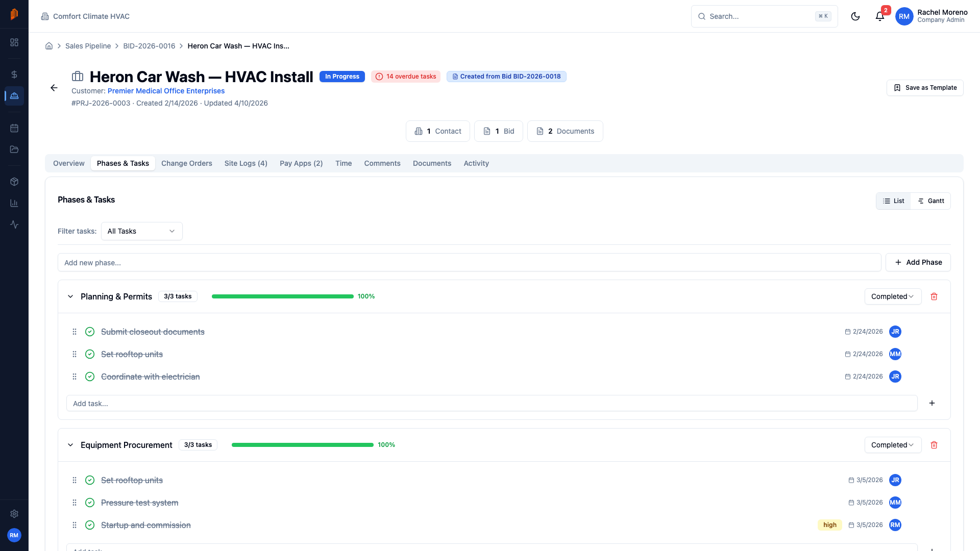Click the orange app logo
Screen dimensions: 980x551
click(14, 14)
